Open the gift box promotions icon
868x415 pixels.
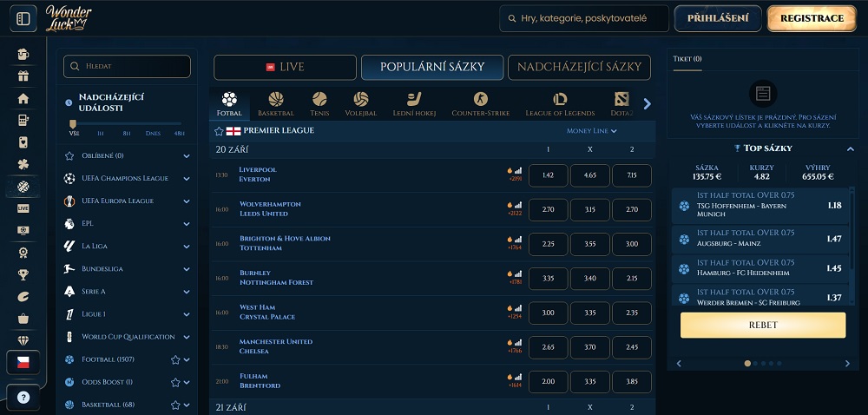pos(23,76)
